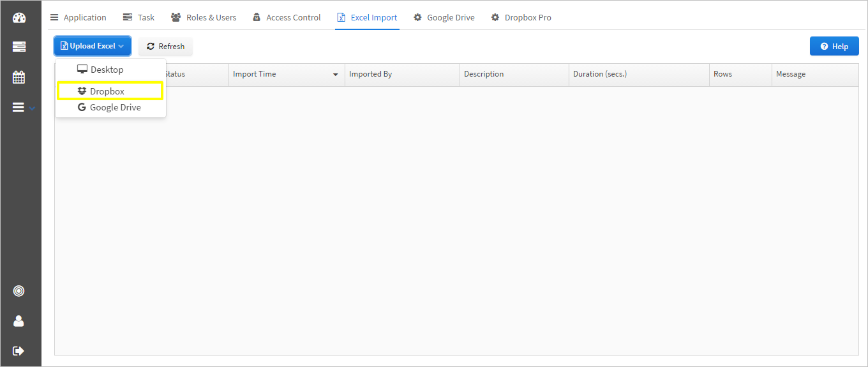
Task: Open the Dropbox Pro settings tab
Action: (x=521, y=17)
